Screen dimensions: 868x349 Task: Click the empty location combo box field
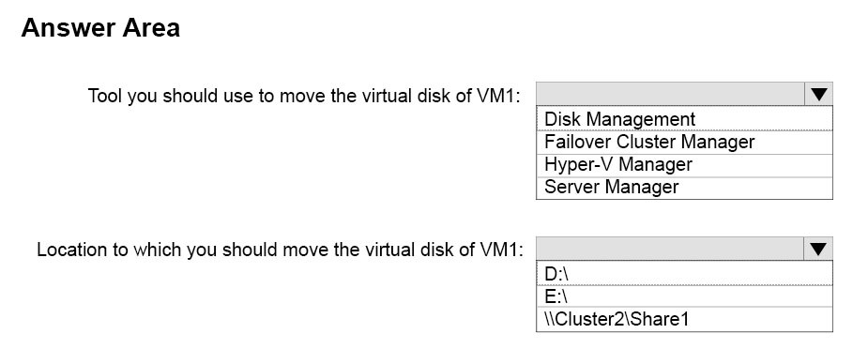coord(670,249)
